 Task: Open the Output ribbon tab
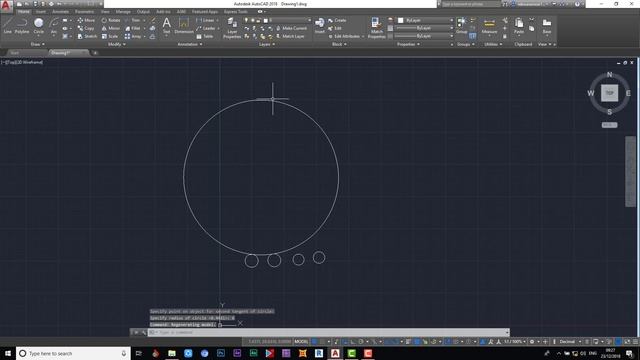tap(143, 12)
